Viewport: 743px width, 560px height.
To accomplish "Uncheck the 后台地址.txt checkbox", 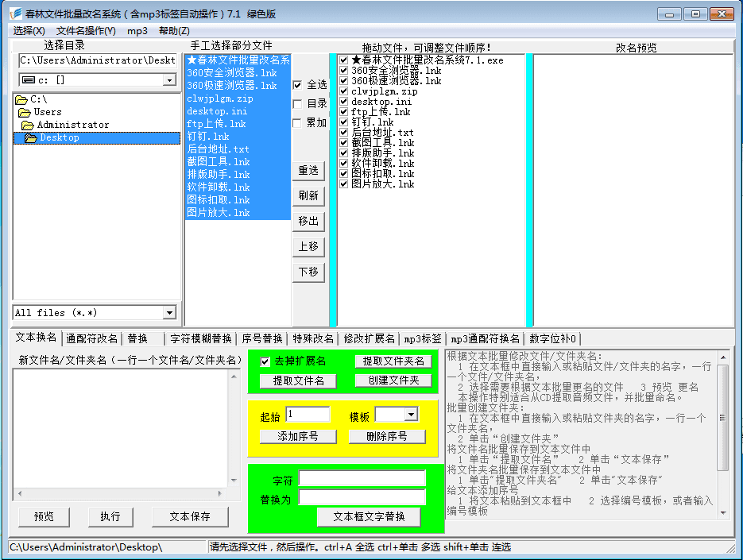I will 344,132.
